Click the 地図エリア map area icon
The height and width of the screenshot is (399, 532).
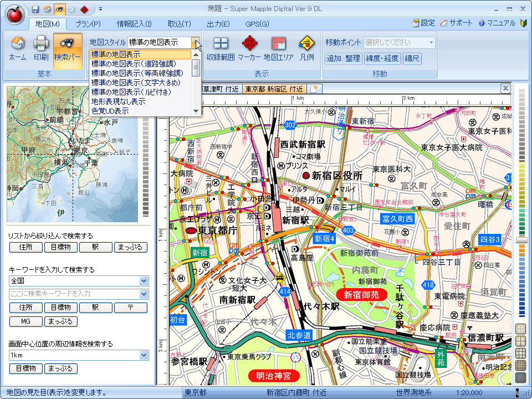point(279,49)
